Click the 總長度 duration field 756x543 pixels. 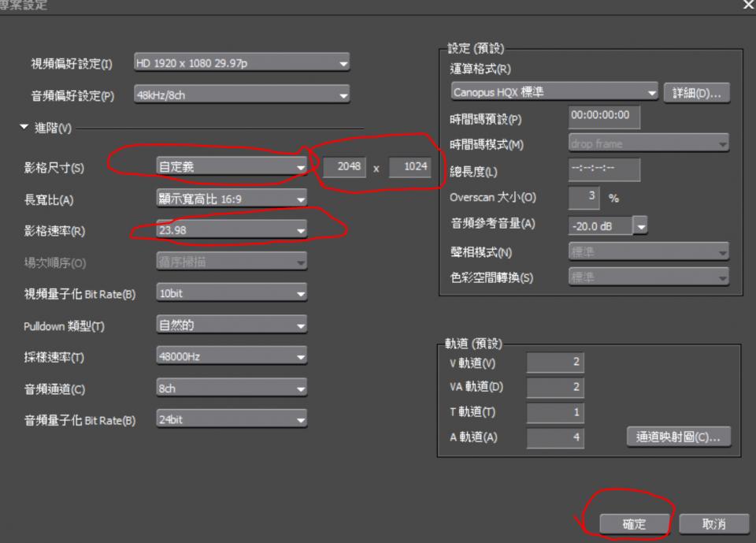[604, 169]
